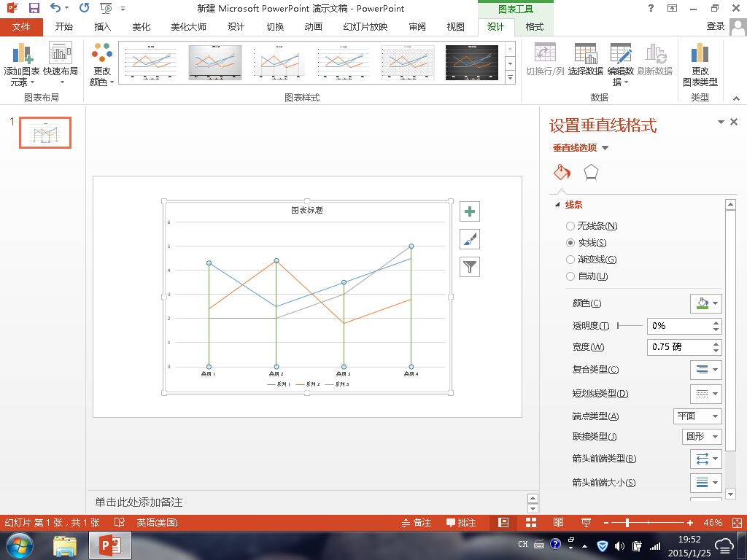Click the Change Chart Type icon
Screen dimensions: 747x560
click(x=700, y=52)
